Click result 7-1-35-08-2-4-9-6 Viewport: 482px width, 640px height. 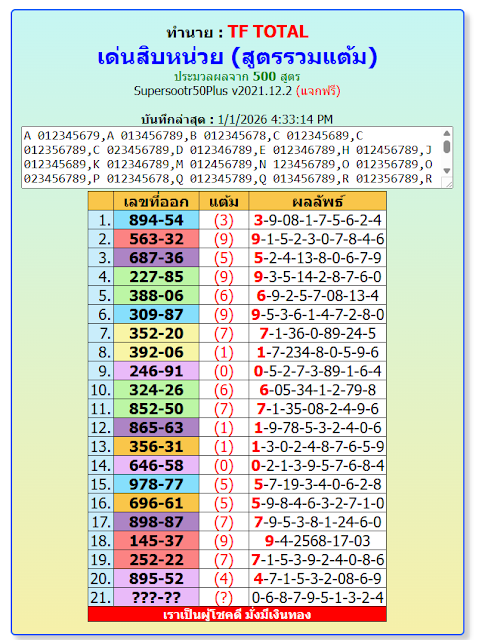(318, 409)
